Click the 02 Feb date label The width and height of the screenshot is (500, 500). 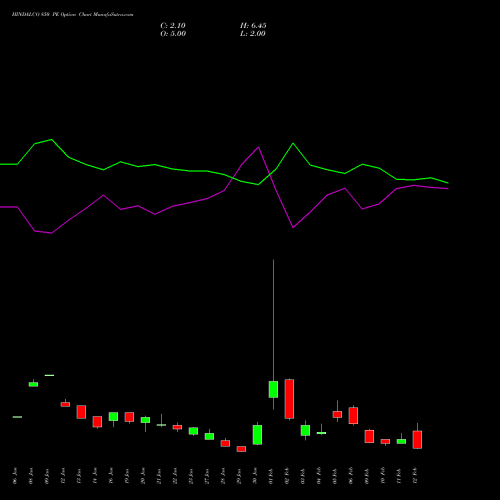tap(287, 476)
